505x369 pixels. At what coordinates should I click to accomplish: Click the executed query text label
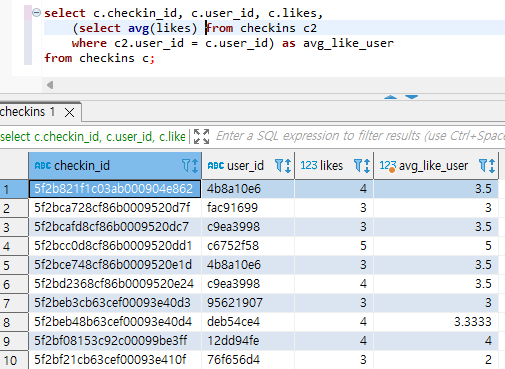coord(93,137)
